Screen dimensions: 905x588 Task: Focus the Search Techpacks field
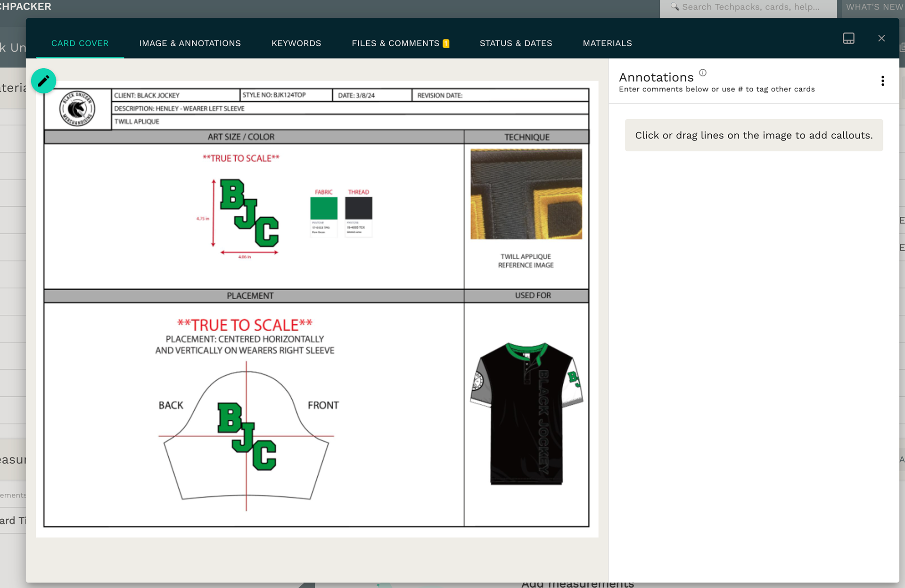pos(750,7)
